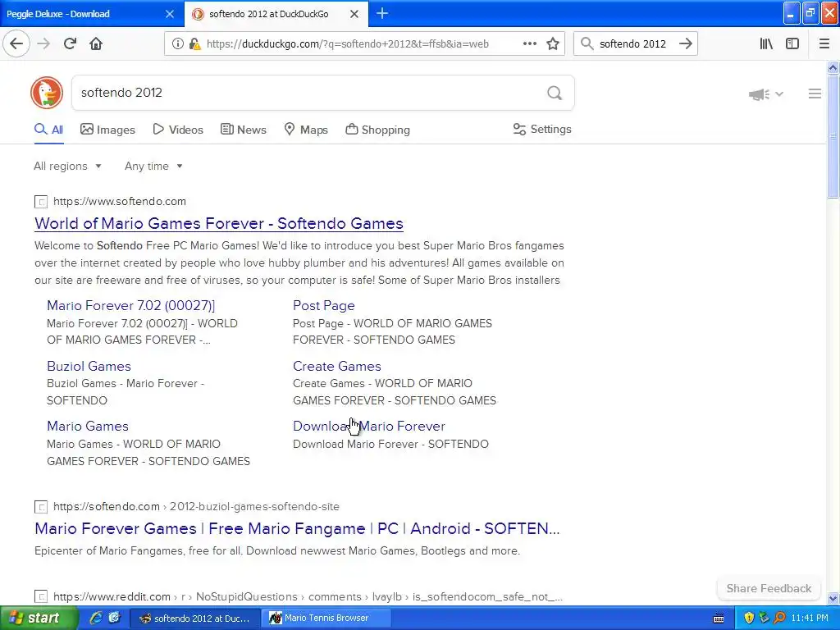Click scrollbar down arrow

[833, 598]
